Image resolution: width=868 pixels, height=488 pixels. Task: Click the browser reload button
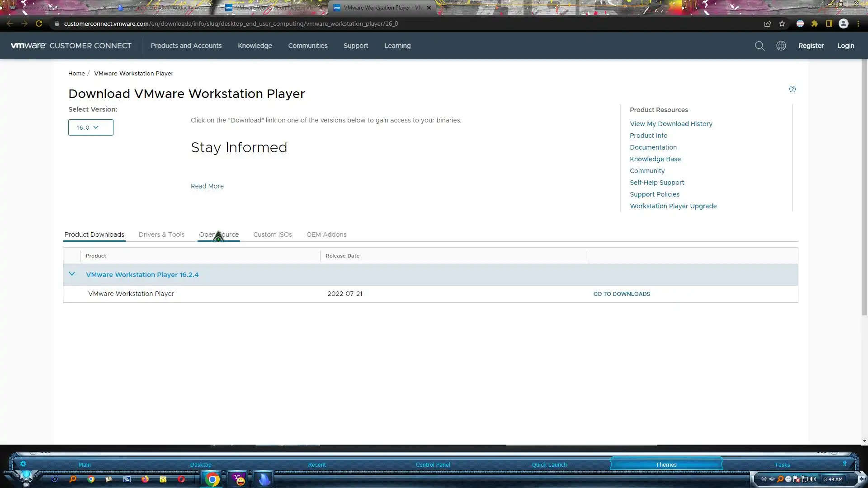coord(39,23)
